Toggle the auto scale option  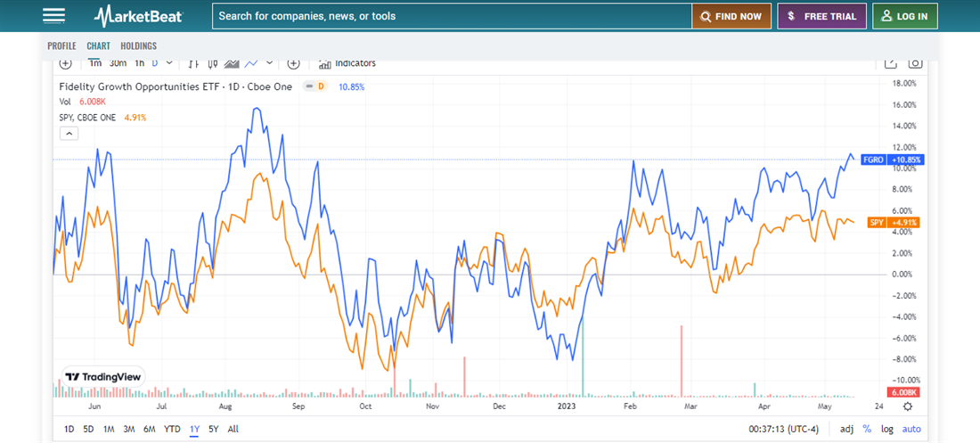[911, 429]
